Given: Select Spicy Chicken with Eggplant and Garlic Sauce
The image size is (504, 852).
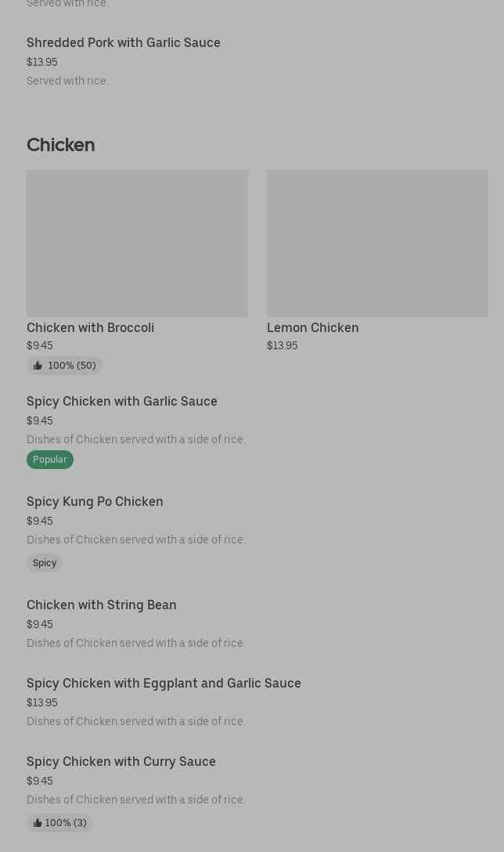Looking at the screenshot, I should [164, 683].
